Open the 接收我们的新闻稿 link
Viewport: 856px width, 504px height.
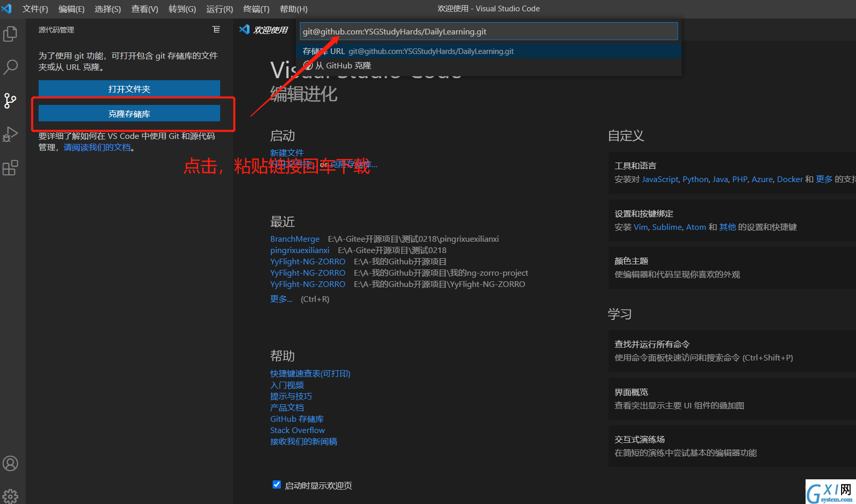[304, 442]
